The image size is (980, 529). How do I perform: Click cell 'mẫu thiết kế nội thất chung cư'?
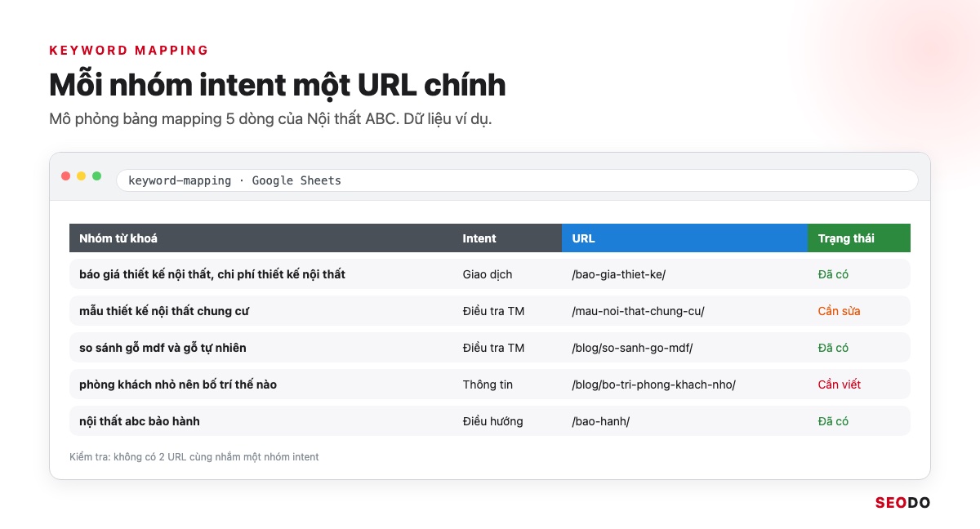click(x=164, y=311)
